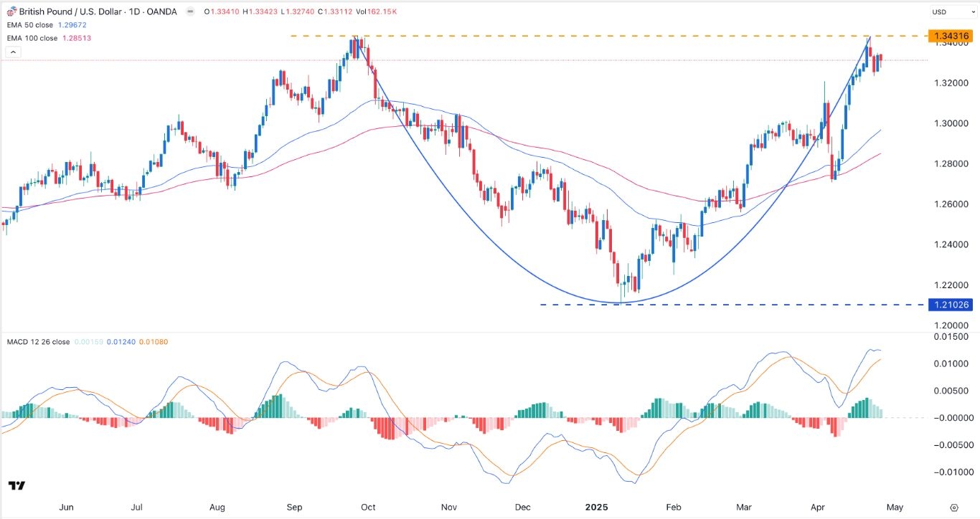Click the TradingView logo
980x519 pixels.
17,486
